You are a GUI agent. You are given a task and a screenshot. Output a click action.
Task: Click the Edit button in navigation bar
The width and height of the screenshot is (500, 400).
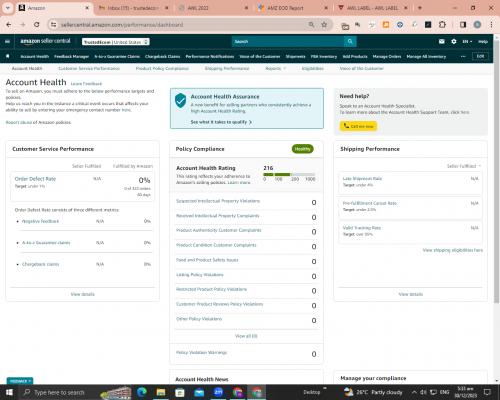coord(480,56)
